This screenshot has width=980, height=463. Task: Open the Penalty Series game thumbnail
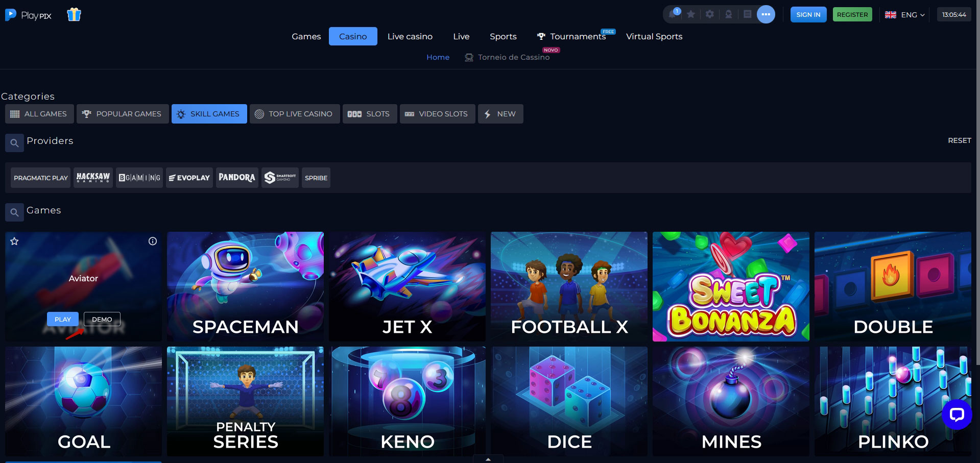coord(245,401)
